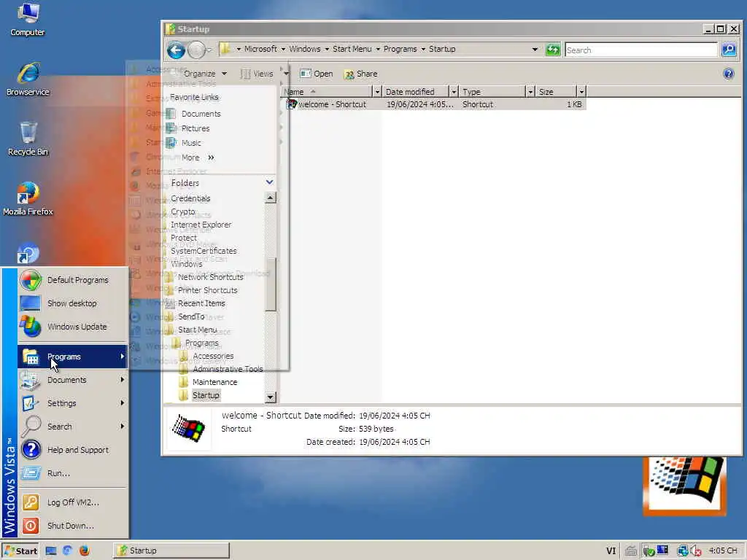The image size is (747, 560).
Task: Select Printer Shortcuts folder in tree
Action: (x=207, y=290)
